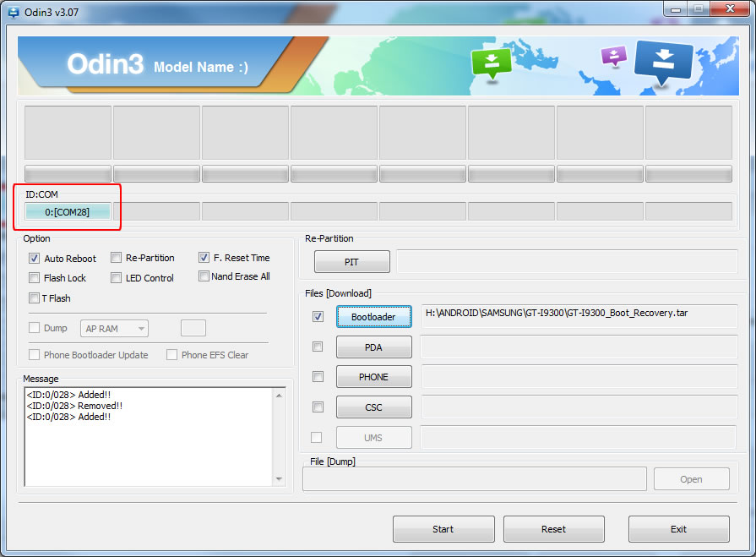Click the small purple download bubble icon
The height and width of the screenshot is (557, 756).
[614, 56]
